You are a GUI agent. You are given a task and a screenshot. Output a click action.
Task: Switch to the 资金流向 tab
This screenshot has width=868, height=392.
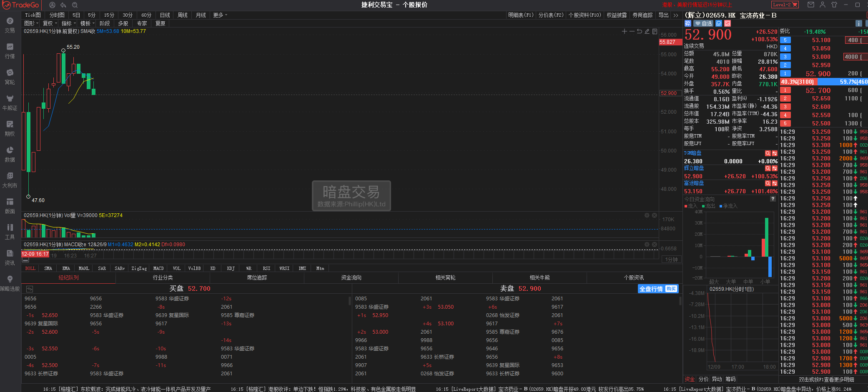(x=351, y=277)
